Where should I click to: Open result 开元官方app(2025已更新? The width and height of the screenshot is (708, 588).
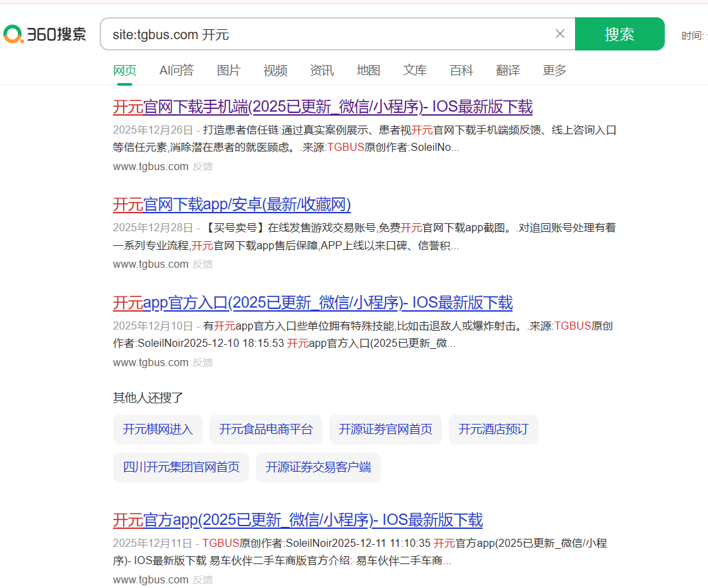[x=298, y=520]
